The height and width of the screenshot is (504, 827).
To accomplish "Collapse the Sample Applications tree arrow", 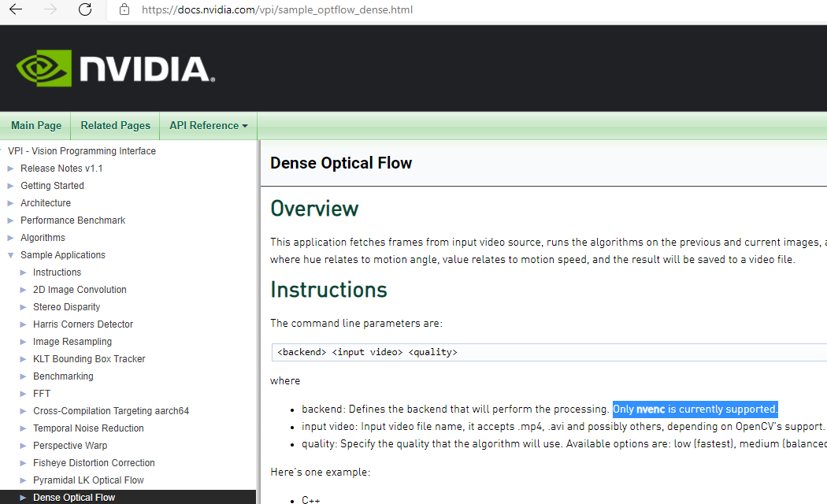I will [x=11, y=255].
